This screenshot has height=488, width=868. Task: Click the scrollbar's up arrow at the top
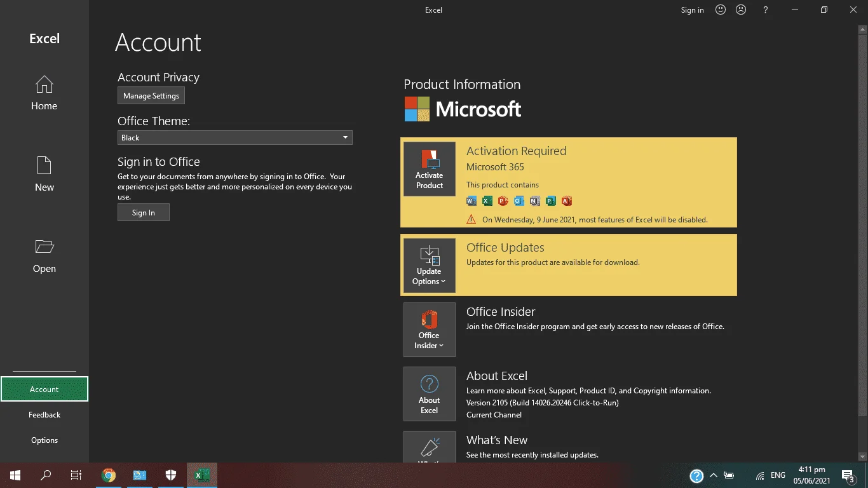point(862,29)
